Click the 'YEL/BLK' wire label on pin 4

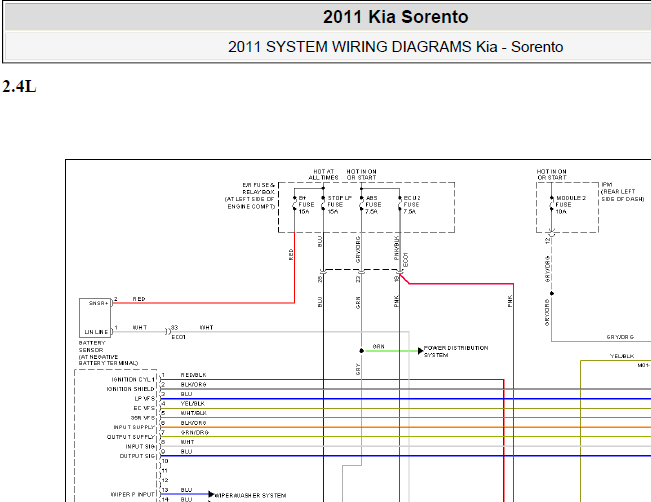pos(193,404)
